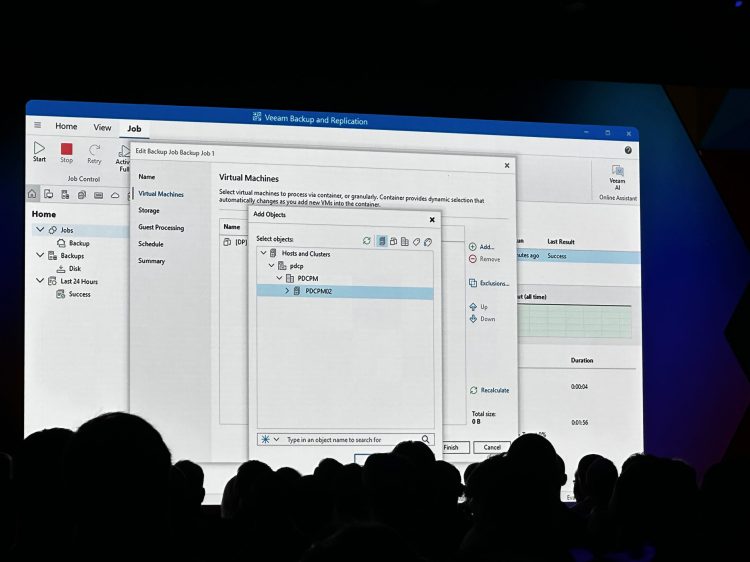750x562 pixels.
Task: Open the View ribbon tab
Action: click(x=102, y=127)
